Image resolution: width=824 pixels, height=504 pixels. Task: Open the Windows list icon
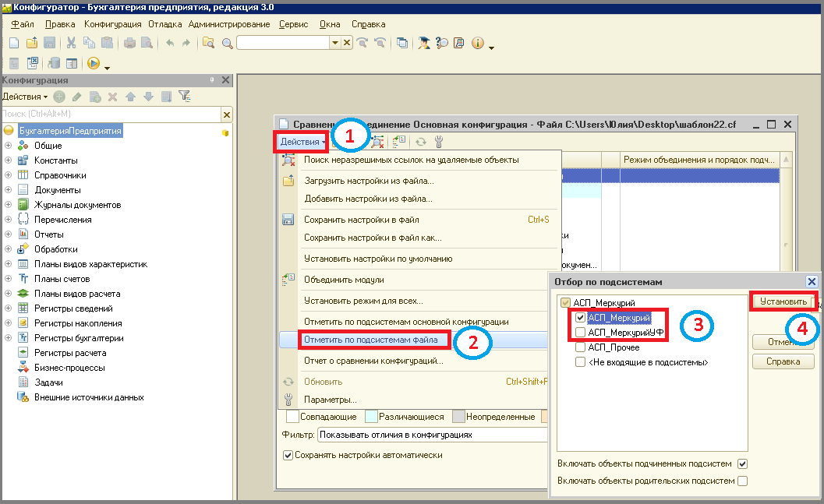pos(402,43)
